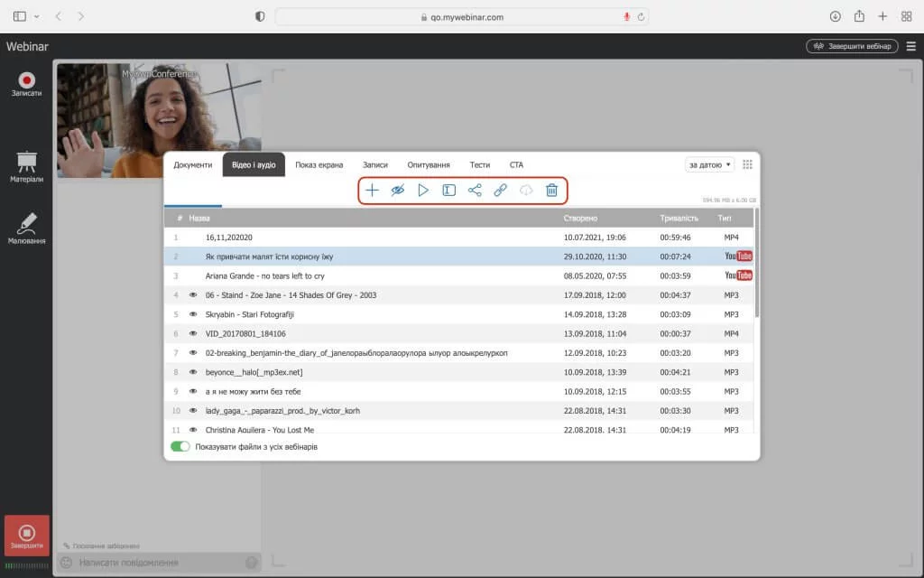The height and width of the screenshot is (578, 924).
Task: Open the Матеріали panel in sidebar
Action: coord(27,167)
